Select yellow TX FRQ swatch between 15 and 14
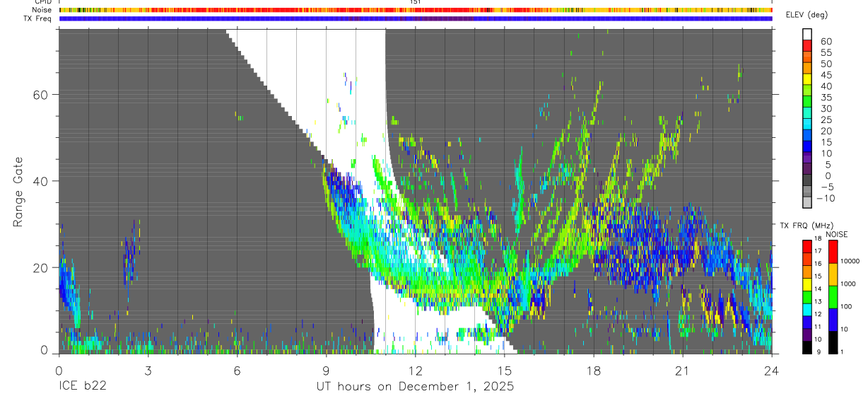Viewport: 868px width, 401px height. coord(807,284)
